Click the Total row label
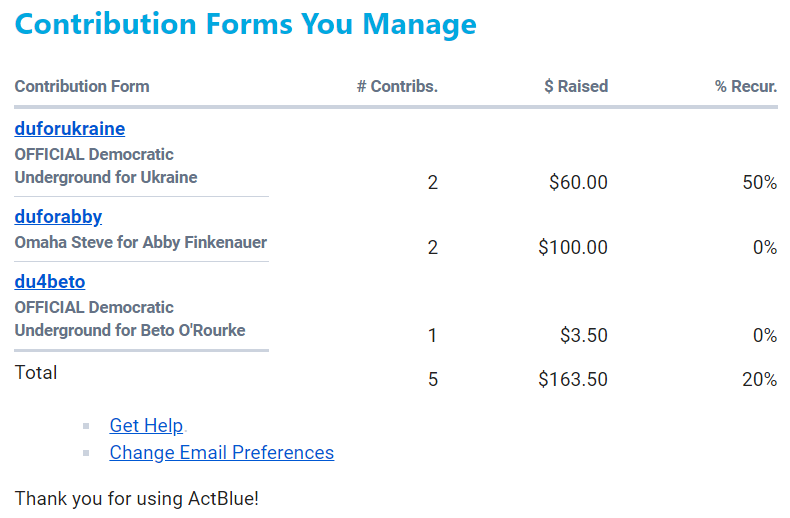Viewport: 790px width, 518px height. tap(36, 373)
